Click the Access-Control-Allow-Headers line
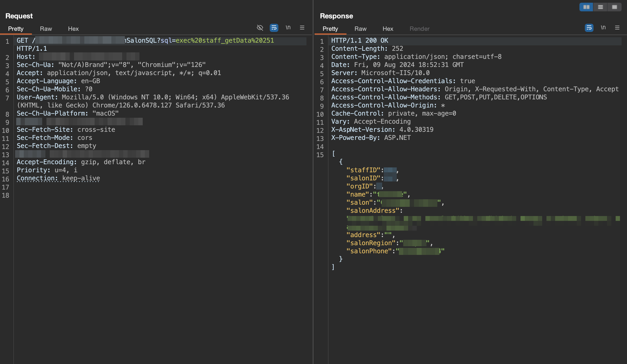The height and width of the screenshot is (364, 627). click(x=475, y=89)
